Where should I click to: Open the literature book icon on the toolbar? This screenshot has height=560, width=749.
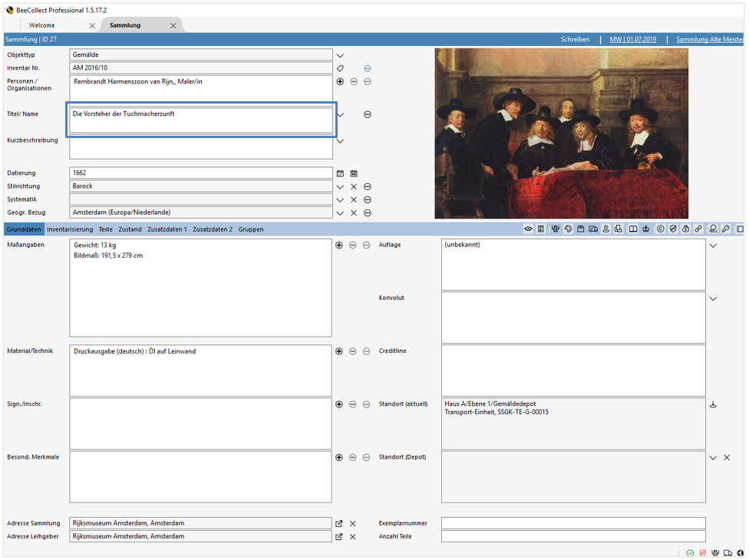tap(632, 229)
